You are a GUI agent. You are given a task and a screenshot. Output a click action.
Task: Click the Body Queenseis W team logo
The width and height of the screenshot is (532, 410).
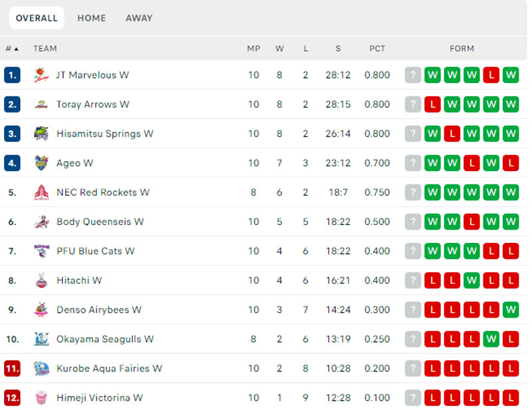[41, 222]
